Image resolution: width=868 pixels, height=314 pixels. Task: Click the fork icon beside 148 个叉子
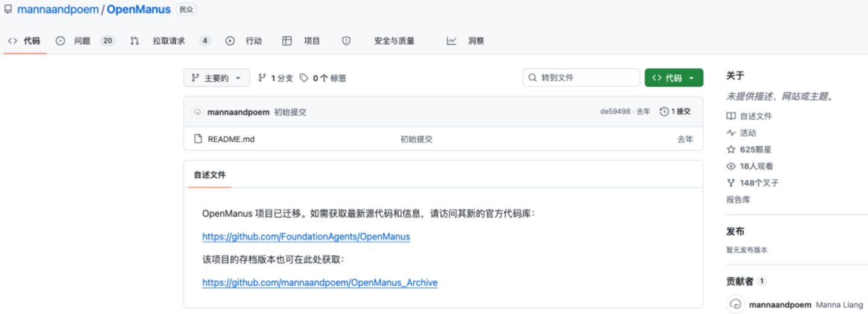click(730, 183)
